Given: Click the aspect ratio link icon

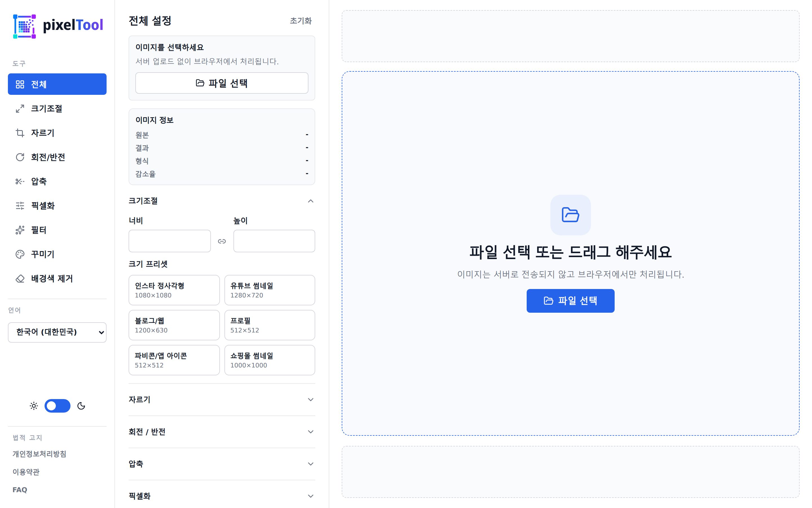Looking at the screenshot, I should [x=222, y=241].
